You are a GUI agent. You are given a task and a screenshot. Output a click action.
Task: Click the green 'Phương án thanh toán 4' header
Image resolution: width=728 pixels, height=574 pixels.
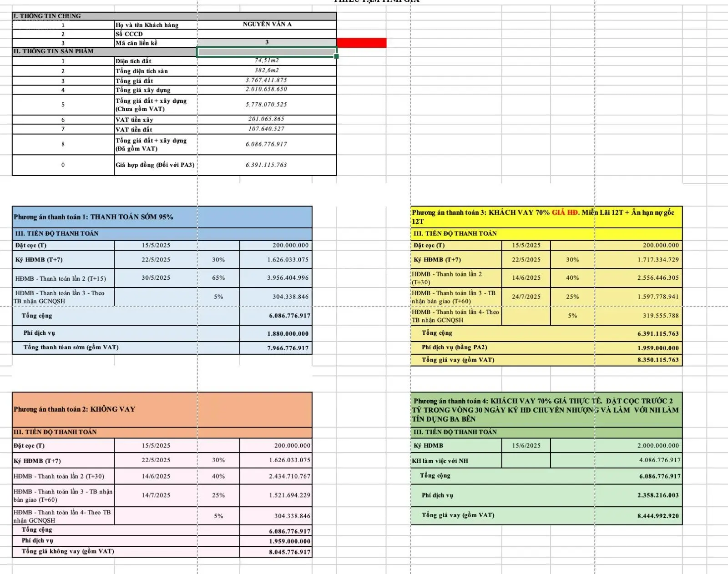point(546,410)
